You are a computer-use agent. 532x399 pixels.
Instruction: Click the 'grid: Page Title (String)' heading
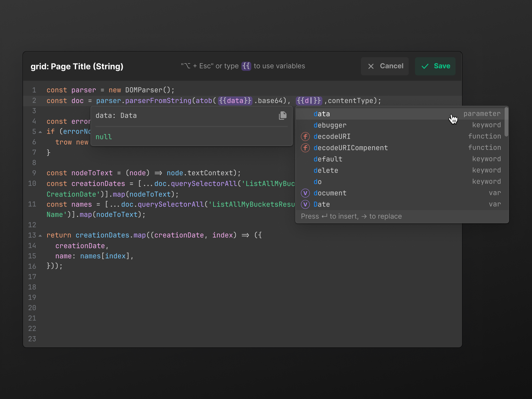(77, 66)
